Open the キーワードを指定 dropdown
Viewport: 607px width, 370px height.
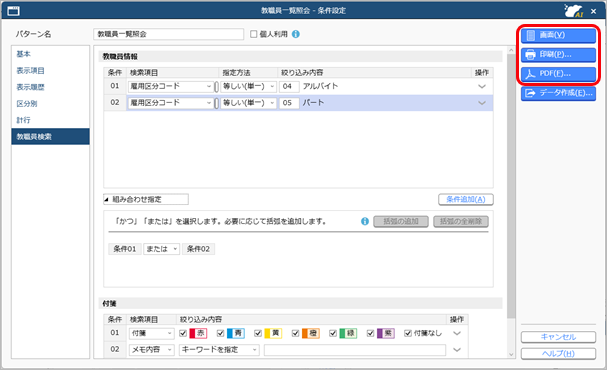[x=219, y=349]
